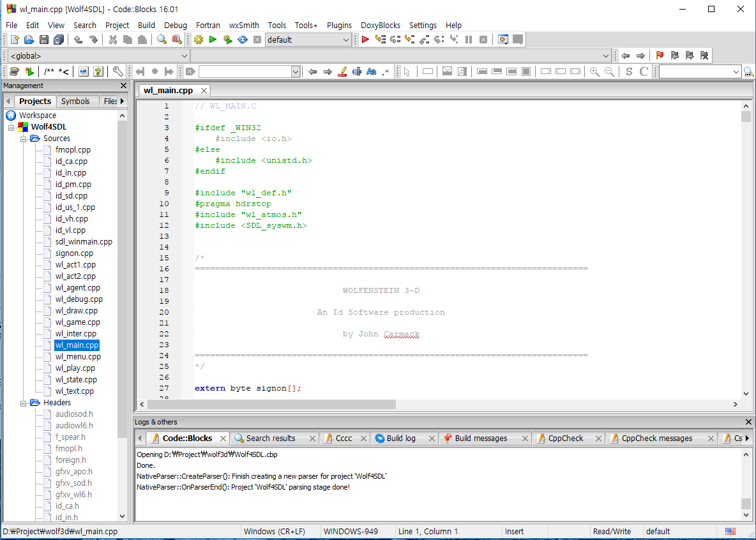Select wl_game.cpp in Sources

[x=77, y=322]
